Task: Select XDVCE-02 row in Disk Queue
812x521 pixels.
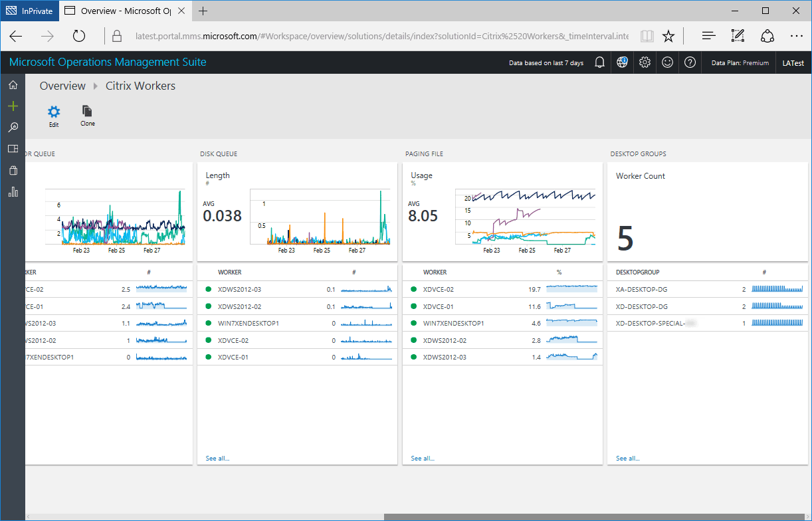Action: point(297,340)
